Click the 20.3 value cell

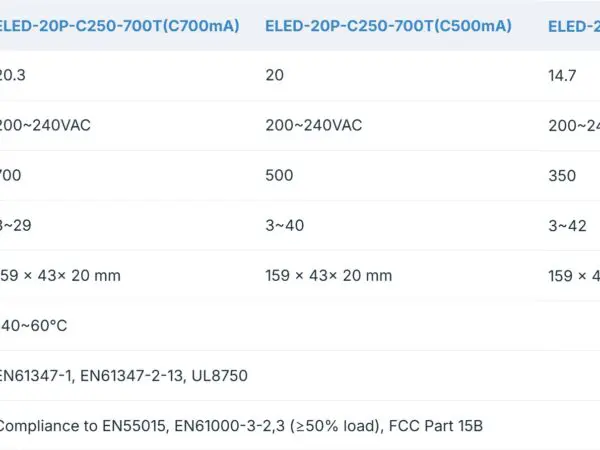click(x=12, y=75)
